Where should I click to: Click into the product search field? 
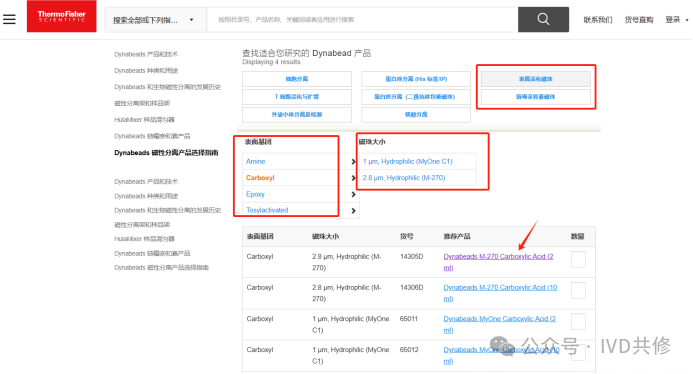362,19
